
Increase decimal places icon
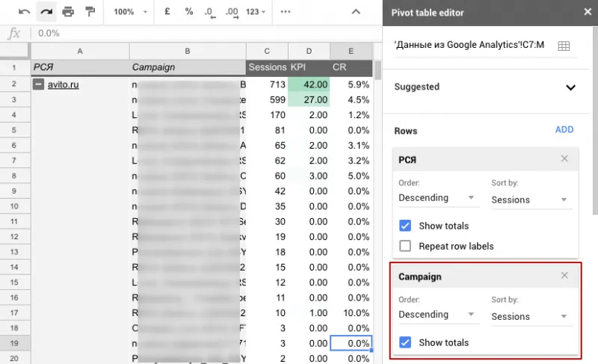tap(232, 12)
